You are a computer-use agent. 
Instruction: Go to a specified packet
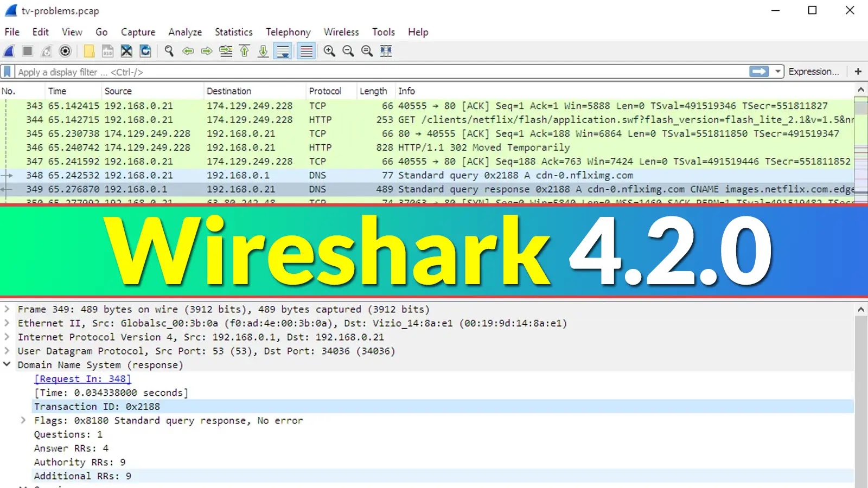[x=226, y=51]
